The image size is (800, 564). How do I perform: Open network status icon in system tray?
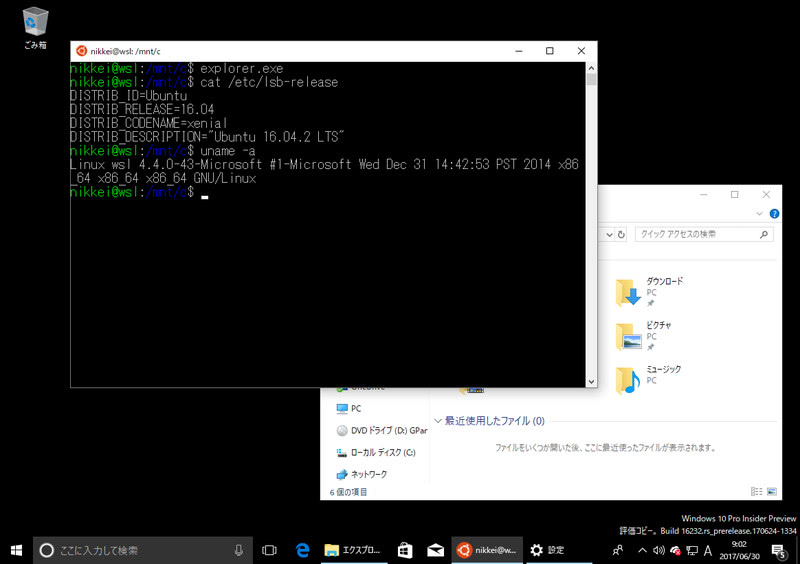click(x=692, y=550)
